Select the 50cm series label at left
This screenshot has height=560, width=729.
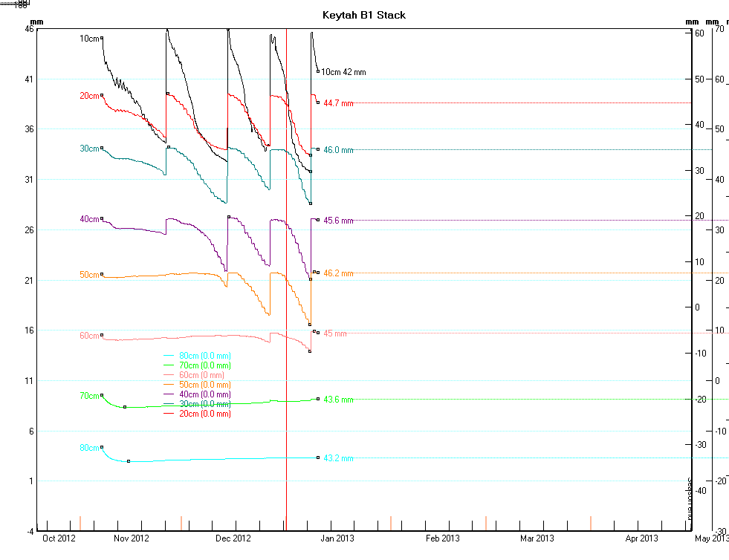tap(89, 275)
